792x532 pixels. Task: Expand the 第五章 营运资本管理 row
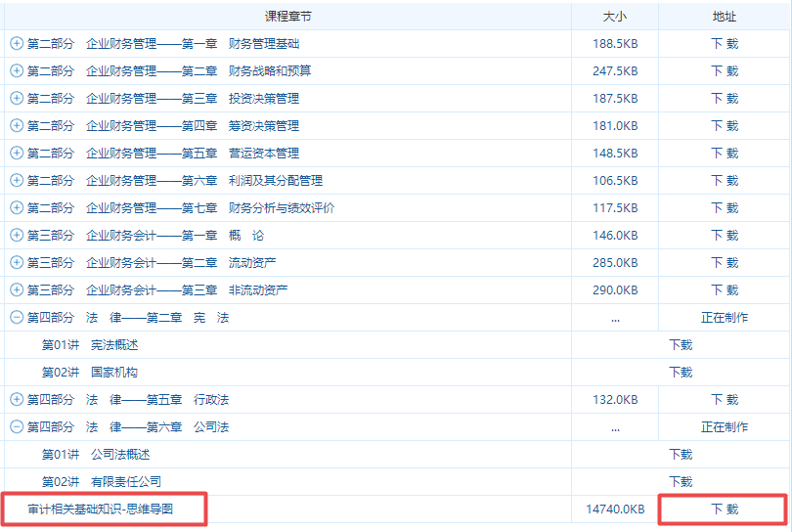[x=17, y=153]
